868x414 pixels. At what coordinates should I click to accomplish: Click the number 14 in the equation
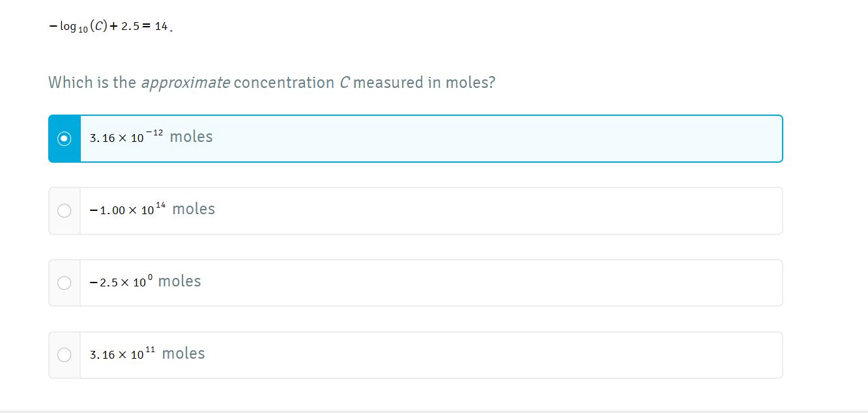(x=161, y=27)
